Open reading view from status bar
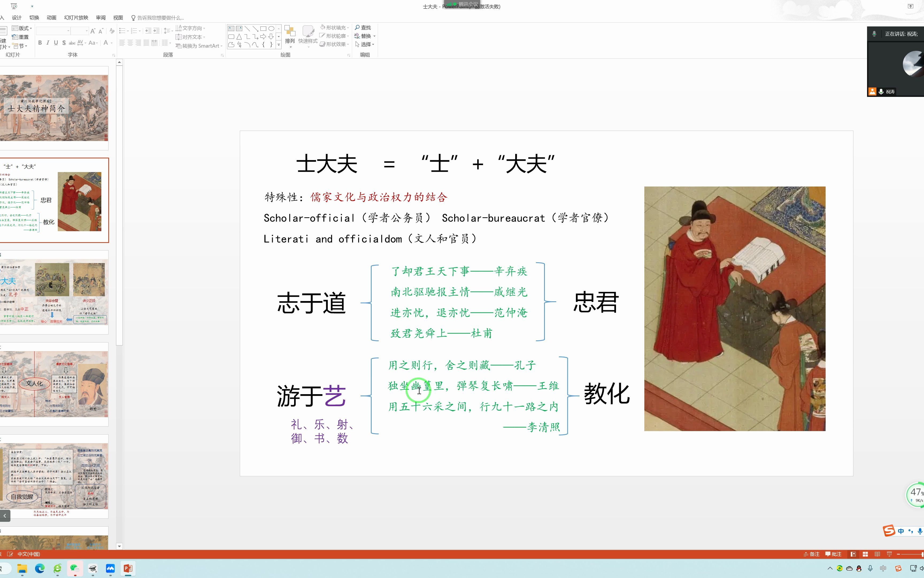924x578 pixels. tap(877, 554)
